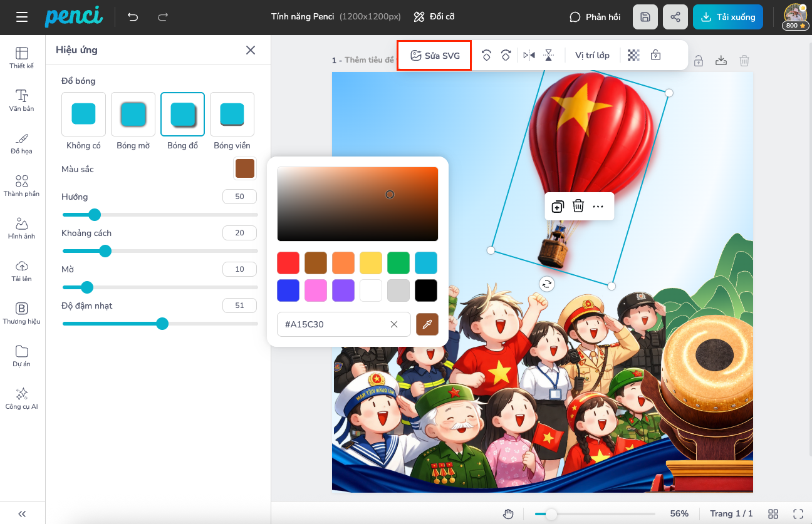Collapse the left sidebar
812x524 pixels.
22,514
